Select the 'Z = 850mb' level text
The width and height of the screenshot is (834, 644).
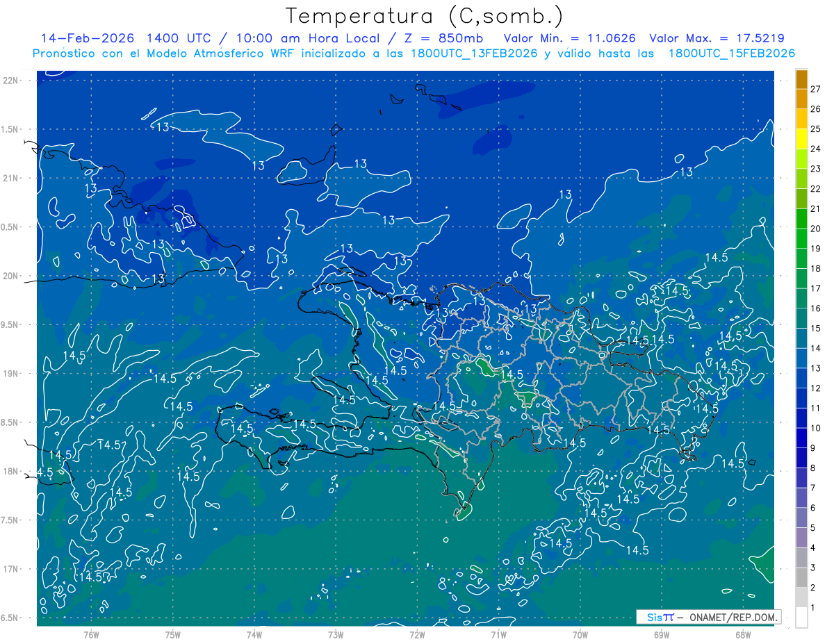coord(443,38)
